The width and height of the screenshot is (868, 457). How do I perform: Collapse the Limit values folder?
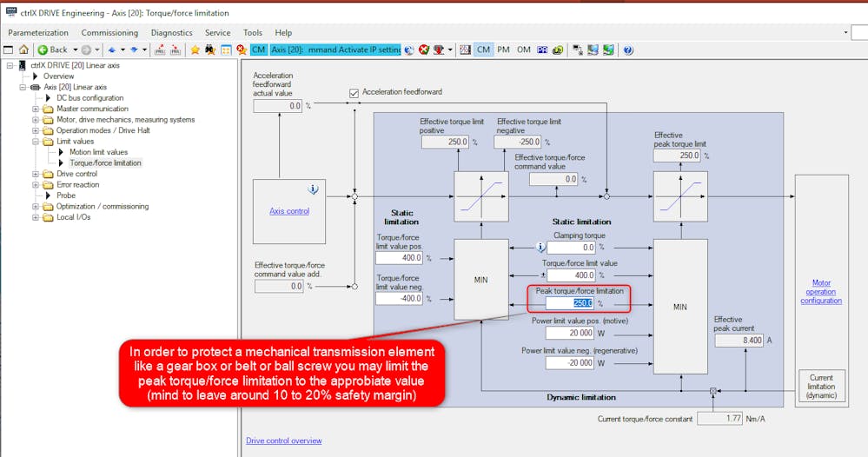(36, 141)
